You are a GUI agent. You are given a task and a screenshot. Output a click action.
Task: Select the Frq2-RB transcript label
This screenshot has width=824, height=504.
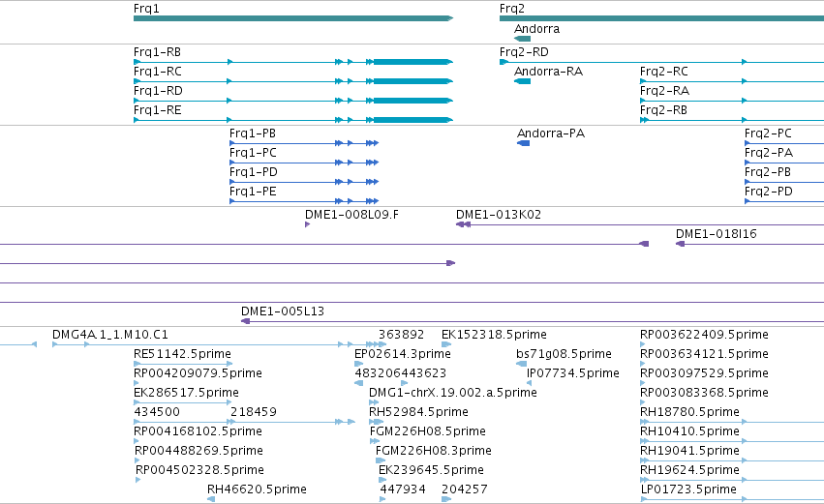click(663, 110)
